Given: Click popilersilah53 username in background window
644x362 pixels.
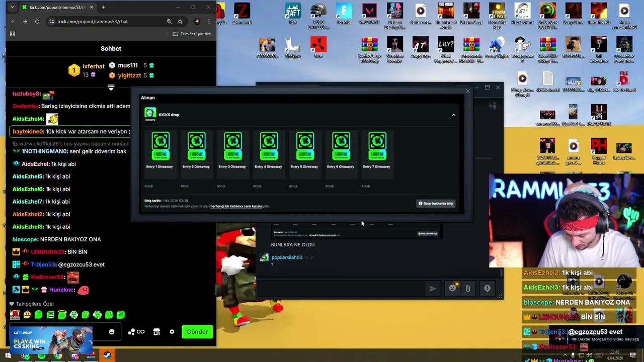Looking at the screenshot, I should pos(287,257).
